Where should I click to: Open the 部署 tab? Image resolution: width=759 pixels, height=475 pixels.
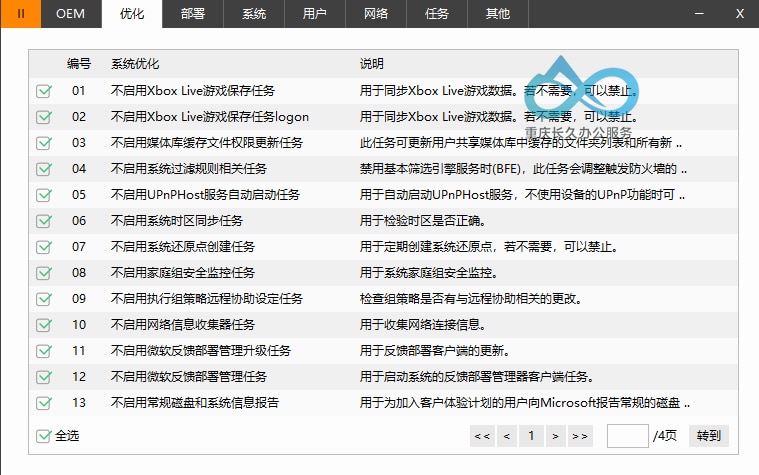193,14
